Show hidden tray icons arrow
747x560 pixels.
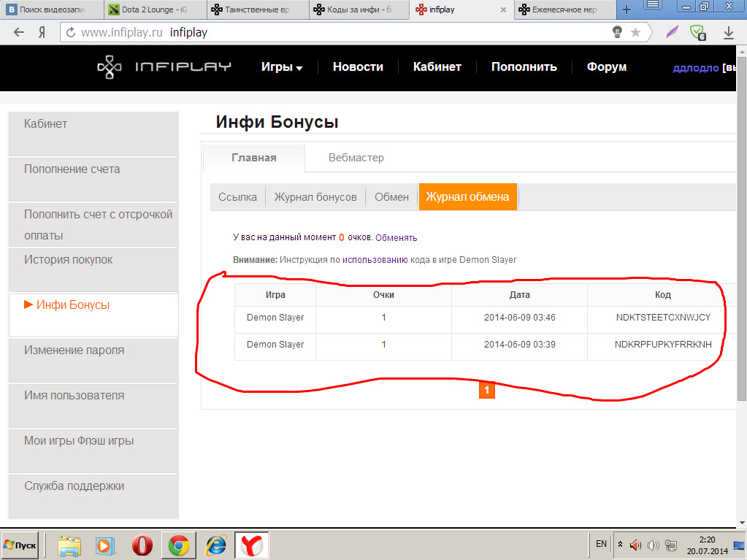620,544
